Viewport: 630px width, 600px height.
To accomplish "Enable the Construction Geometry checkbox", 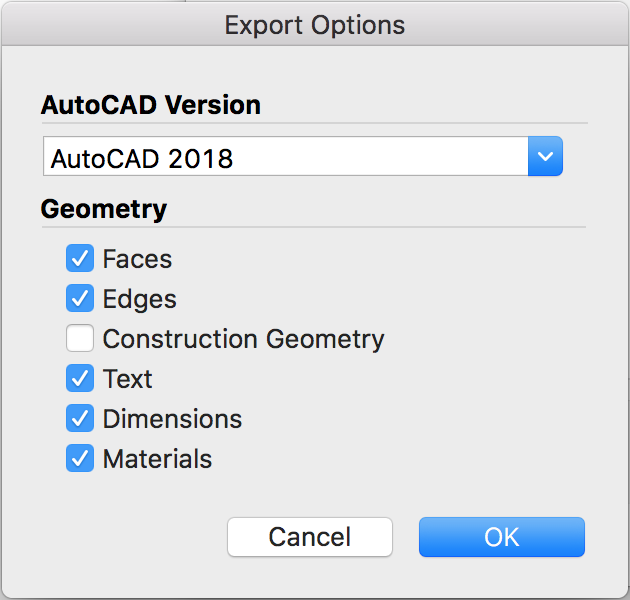I will coord(80,339).
